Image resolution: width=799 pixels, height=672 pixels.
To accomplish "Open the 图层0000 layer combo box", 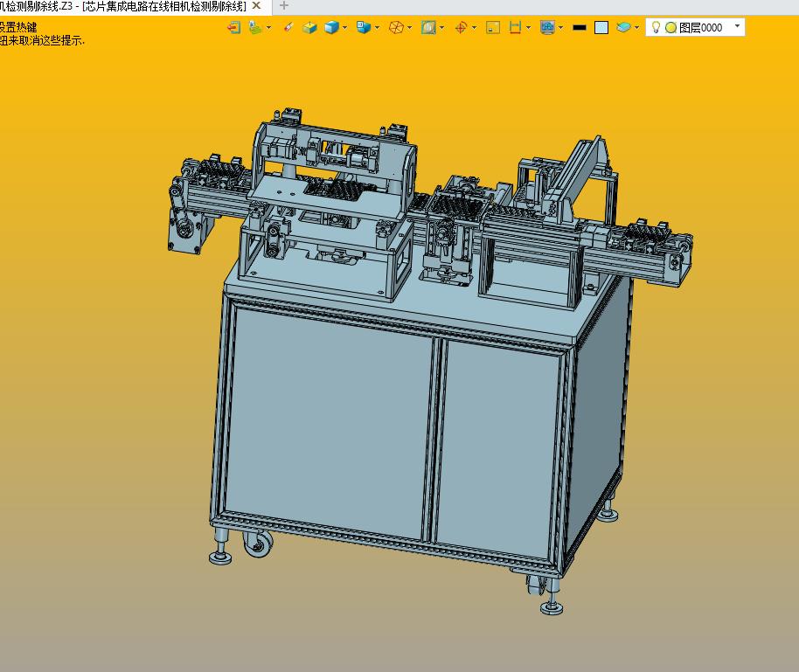I will pos(695,27).
